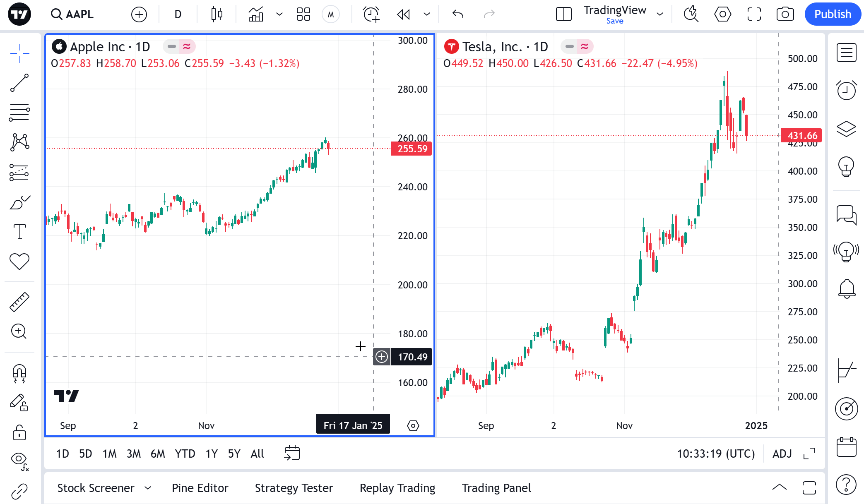Viewport: 864px width, 504px height.
Task: Hide all drawings with eye icon
Action: pos(19,459)
